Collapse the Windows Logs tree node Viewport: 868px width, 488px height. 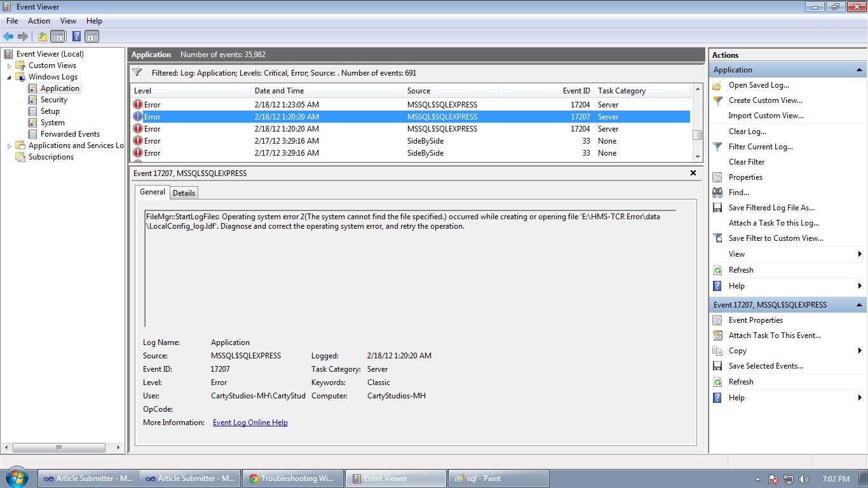[x=9, y=77]
